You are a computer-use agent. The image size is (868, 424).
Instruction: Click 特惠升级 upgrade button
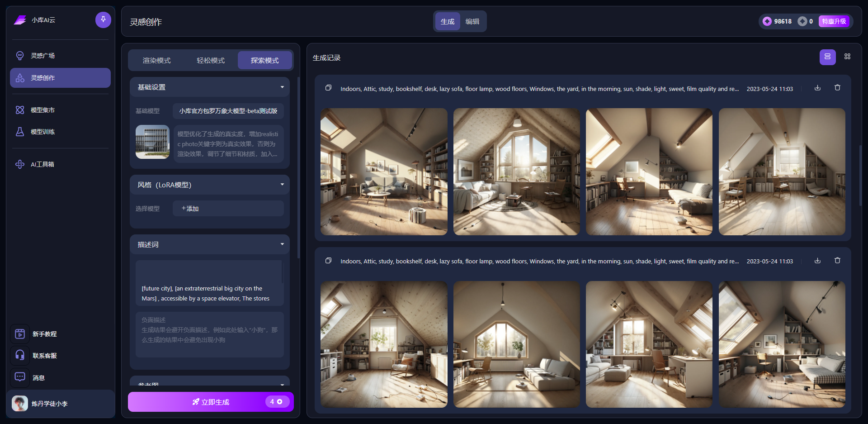pyautogui.click(x=834, y=21)
